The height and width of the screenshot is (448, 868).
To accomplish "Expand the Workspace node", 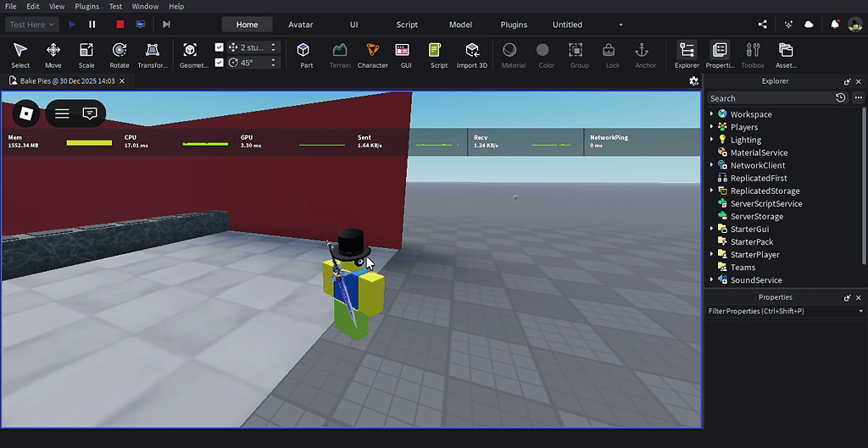I will point(711,114).
